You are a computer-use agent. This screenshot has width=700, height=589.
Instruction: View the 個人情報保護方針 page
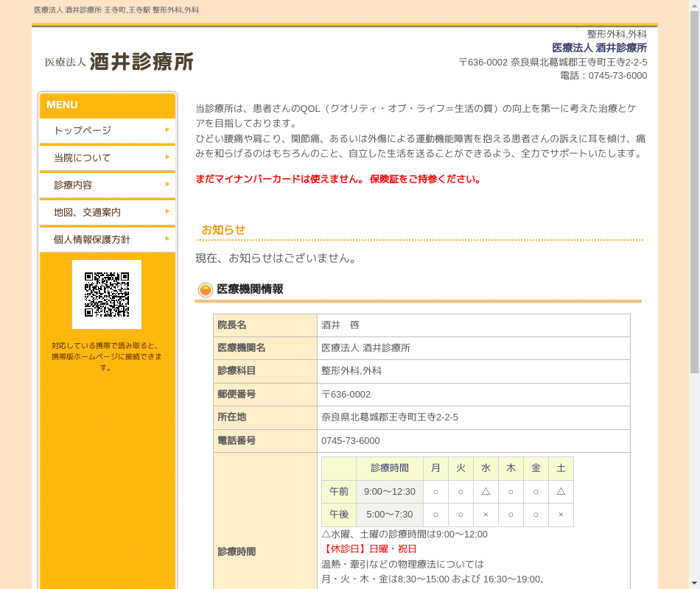pyautogui.click(x=92, y=239)
